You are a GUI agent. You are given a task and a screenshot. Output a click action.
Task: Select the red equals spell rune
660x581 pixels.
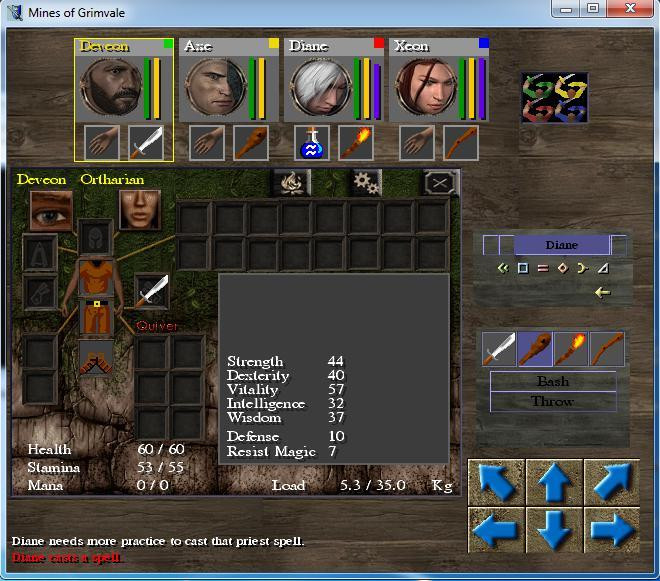[543, 268]
